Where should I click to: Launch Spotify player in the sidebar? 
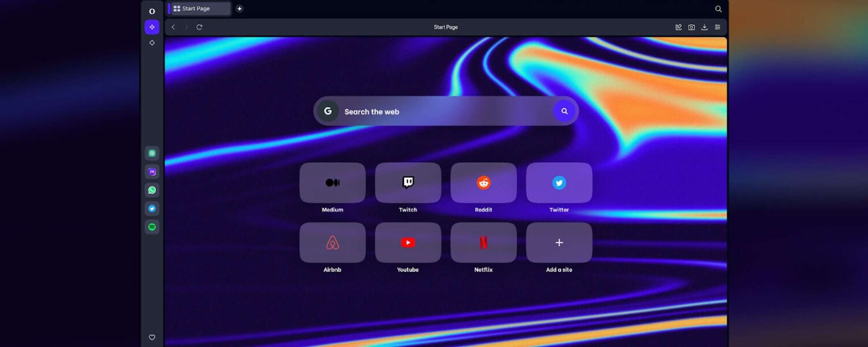(152, 227)
